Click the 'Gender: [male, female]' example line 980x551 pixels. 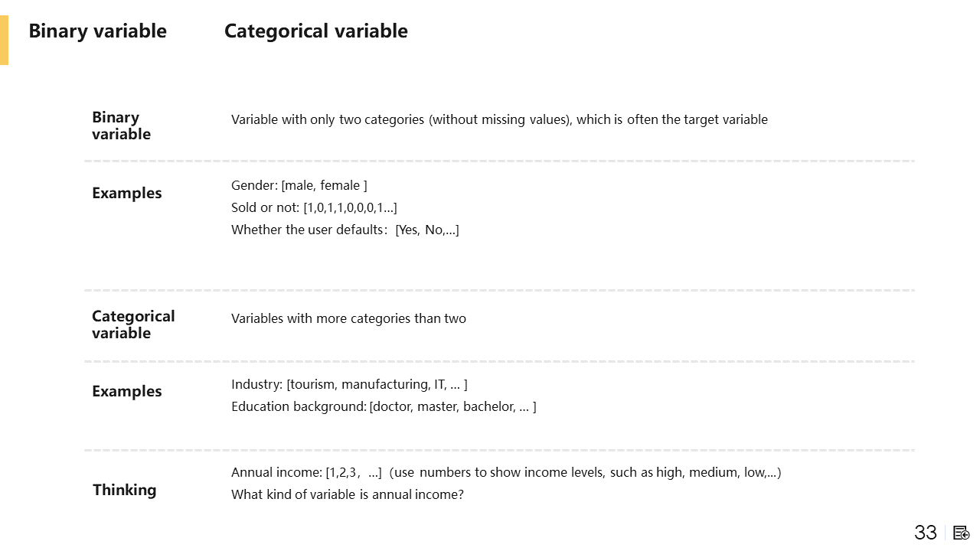click(x=299, y=185)
